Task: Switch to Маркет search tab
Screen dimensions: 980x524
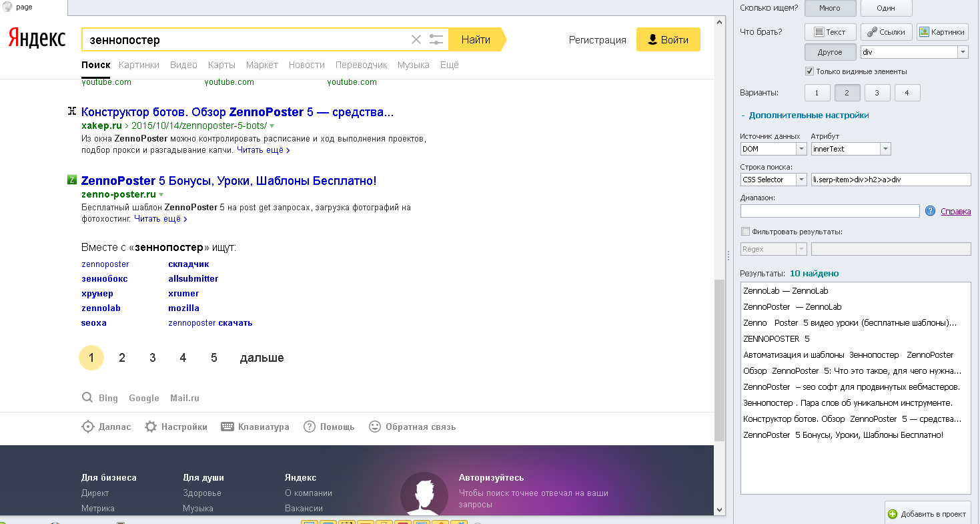Action: 262,65
